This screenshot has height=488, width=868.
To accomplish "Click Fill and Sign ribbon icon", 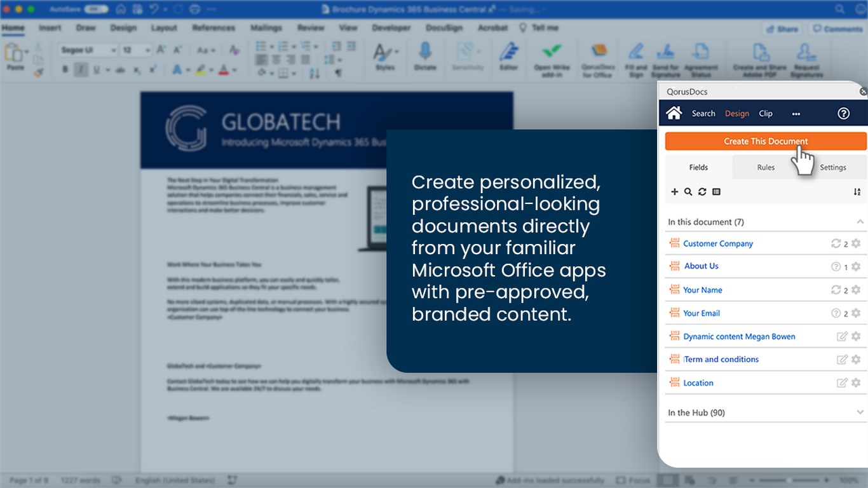I will pos(636,60).
